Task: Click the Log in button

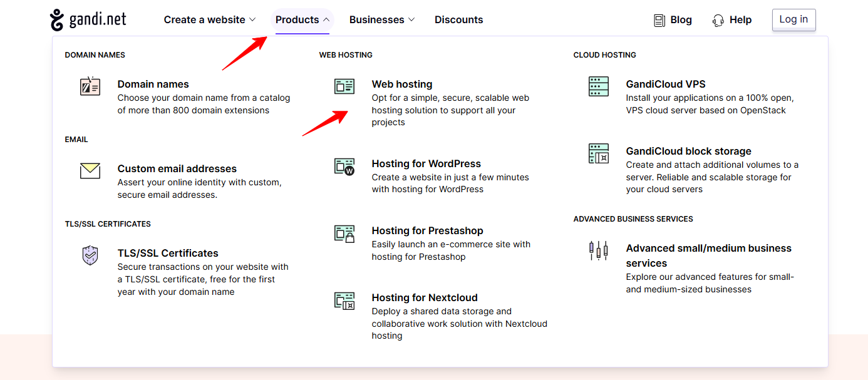Action: 793,19
